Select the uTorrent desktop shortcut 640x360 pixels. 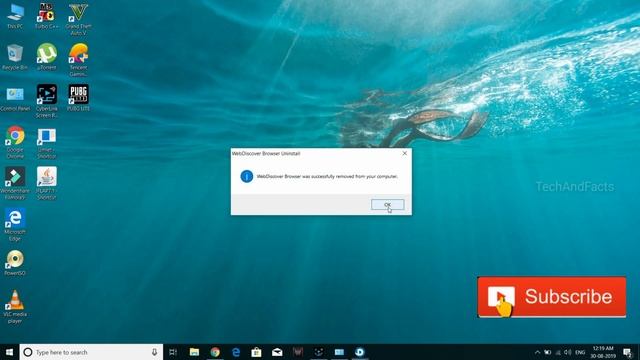[47, 57]
